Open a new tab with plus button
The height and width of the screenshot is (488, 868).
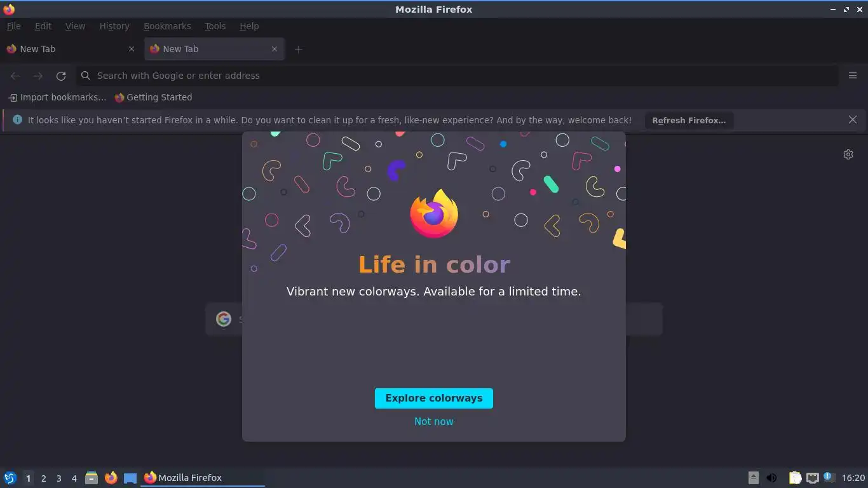click(x=298, y=49)
